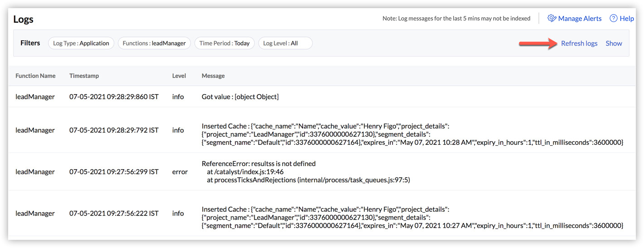Open the Functions: leadManager filter dropdown
The image size is (644, 248).
(x=154, y=43)
